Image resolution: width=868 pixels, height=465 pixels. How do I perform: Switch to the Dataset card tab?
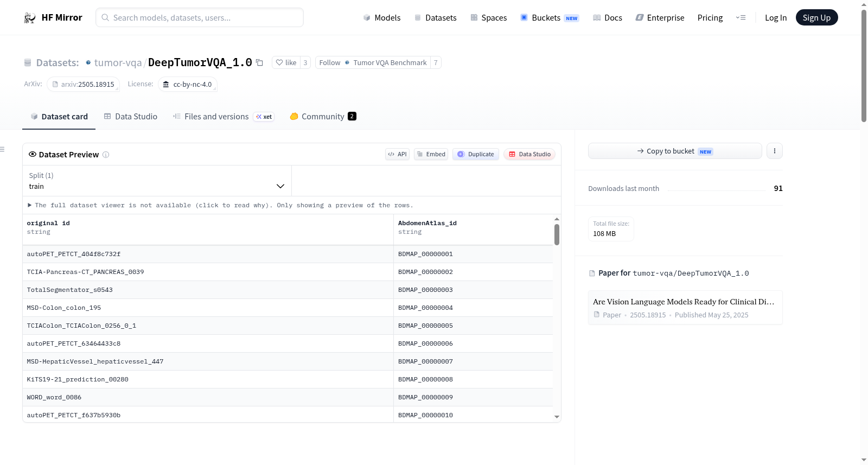point(59,117)
